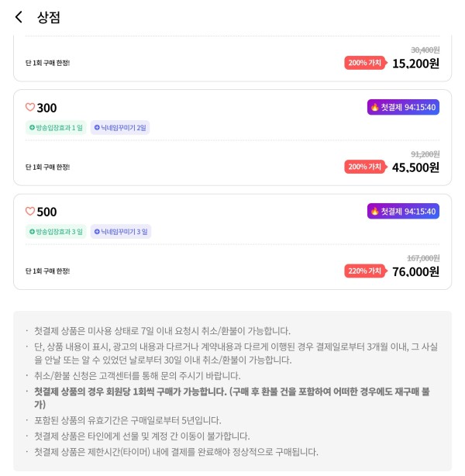
Task: Buy the package priced 15,200원
Action: [x=415, y=64]
